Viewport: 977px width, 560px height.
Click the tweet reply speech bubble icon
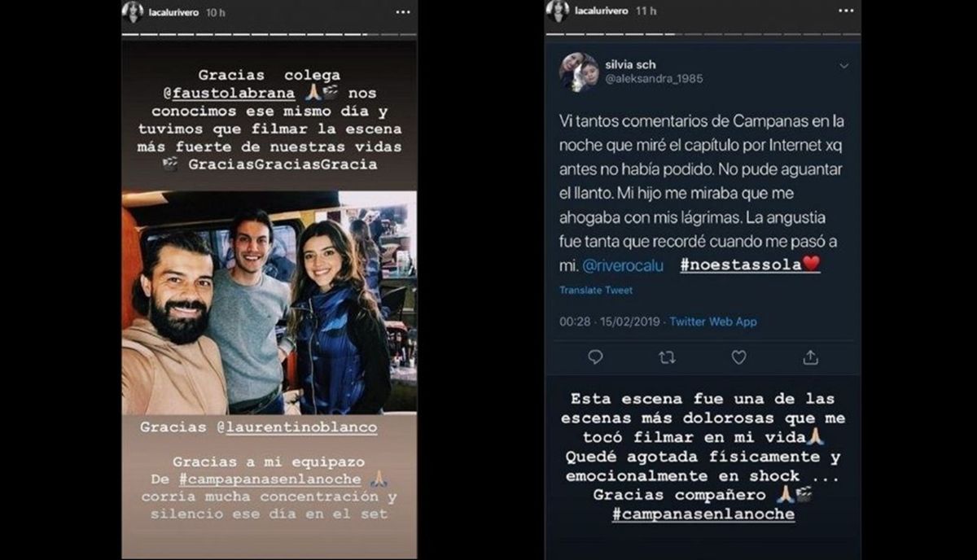point(595,357)
